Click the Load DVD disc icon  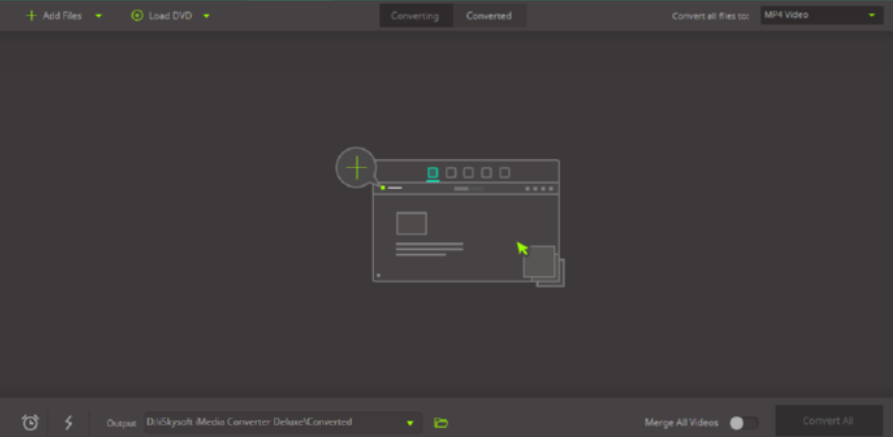point(137,16)
